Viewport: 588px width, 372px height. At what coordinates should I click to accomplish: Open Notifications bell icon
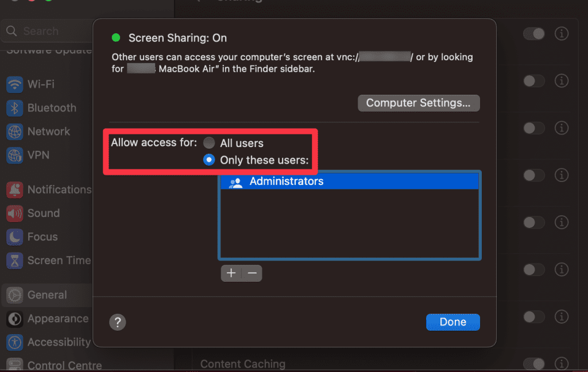coord(14,189)
